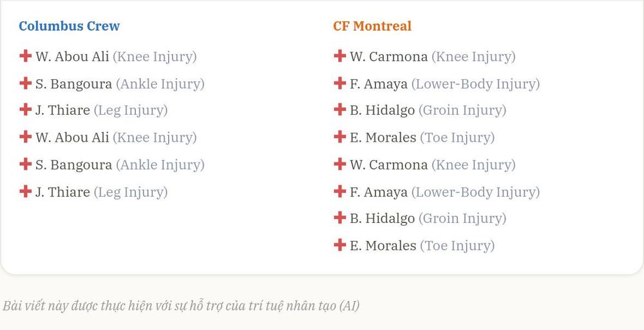Click the red cross icon beside the last J. Thiare entry
Image resolution: width=644 pixels, height=330 pixels.
[26, 191]
